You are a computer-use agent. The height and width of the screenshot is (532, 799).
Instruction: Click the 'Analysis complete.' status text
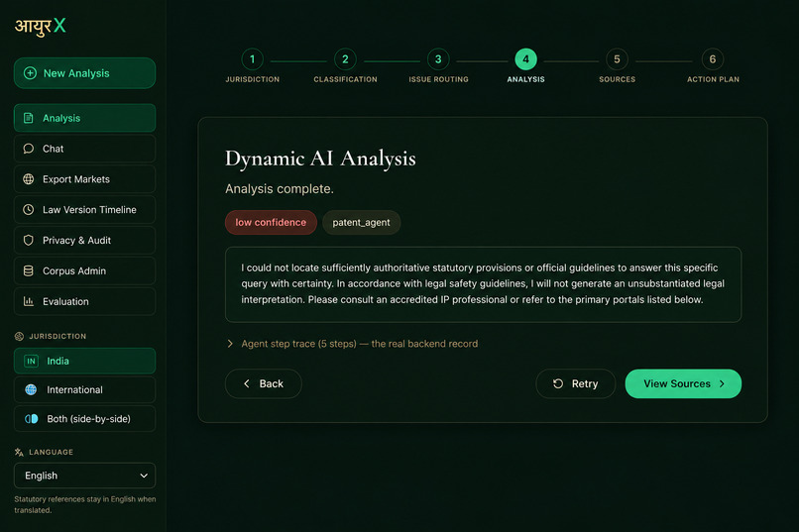tap(280, 189)
